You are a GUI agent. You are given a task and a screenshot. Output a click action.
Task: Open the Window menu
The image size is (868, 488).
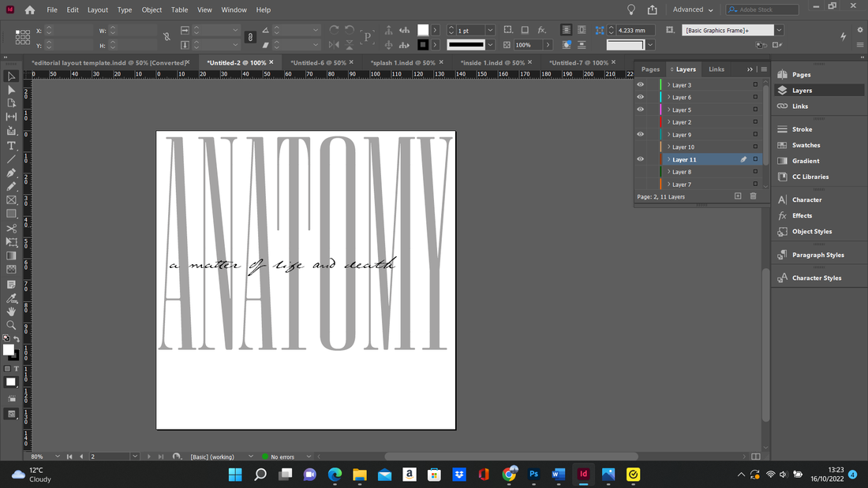click(234, 10)
